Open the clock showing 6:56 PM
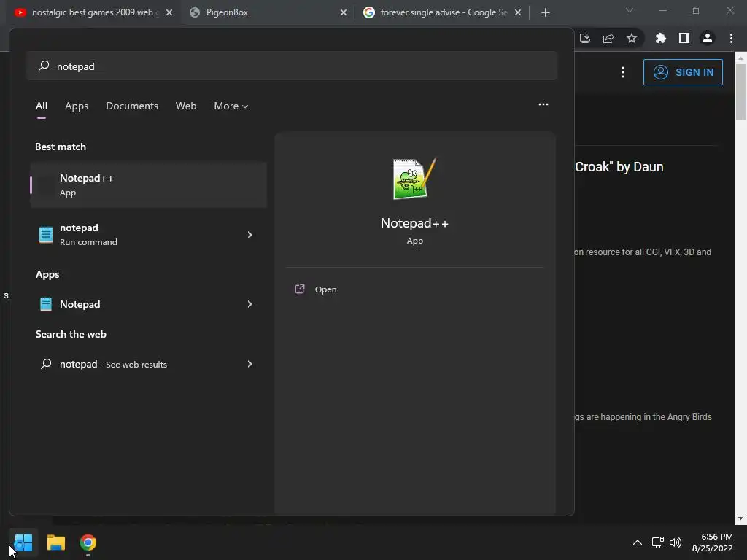The height and width of the screenshot is (560, 747). click(712, 542)
